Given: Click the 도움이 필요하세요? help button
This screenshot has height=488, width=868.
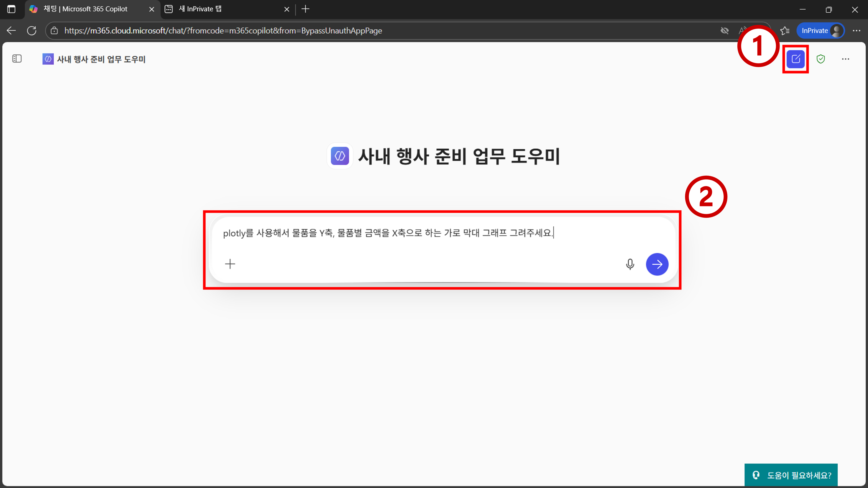Looking at the screenshot, I should [x=791, y=475].
